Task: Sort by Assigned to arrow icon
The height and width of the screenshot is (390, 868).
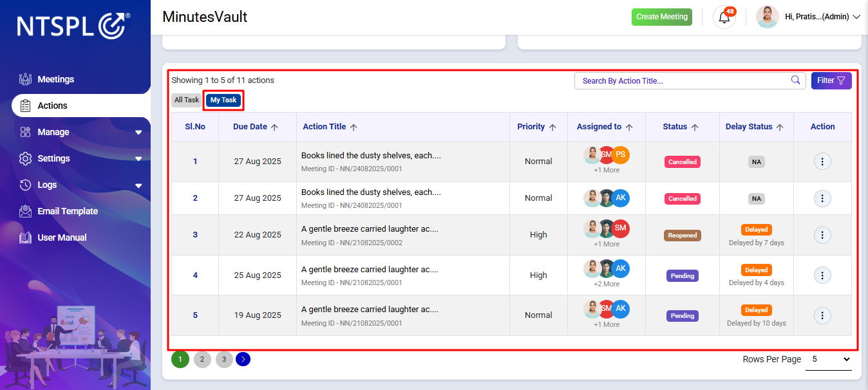Action: coord(629,127)
